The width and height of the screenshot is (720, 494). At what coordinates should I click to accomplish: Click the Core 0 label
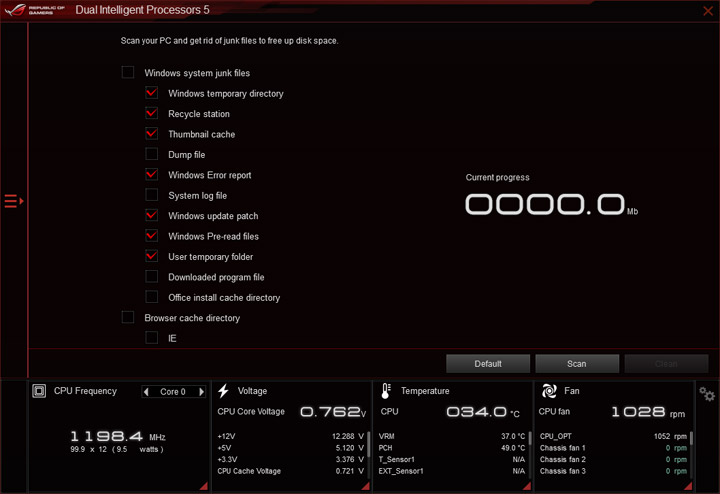pos(173,392)
